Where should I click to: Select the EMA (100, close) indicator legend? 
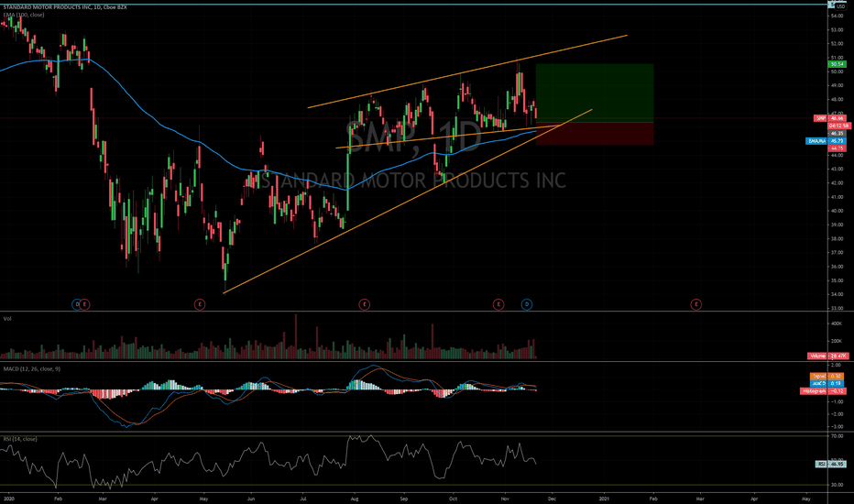click(x=24, y=15)
